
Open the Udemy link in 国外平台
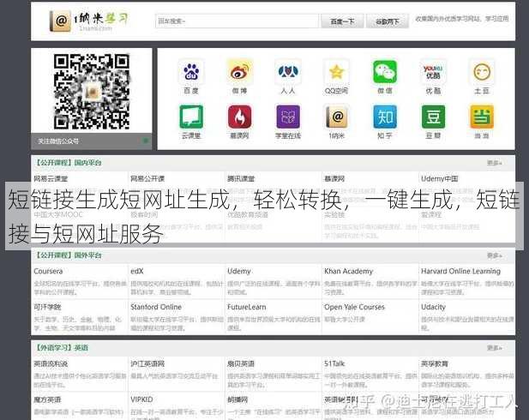(x=239, y=271)
